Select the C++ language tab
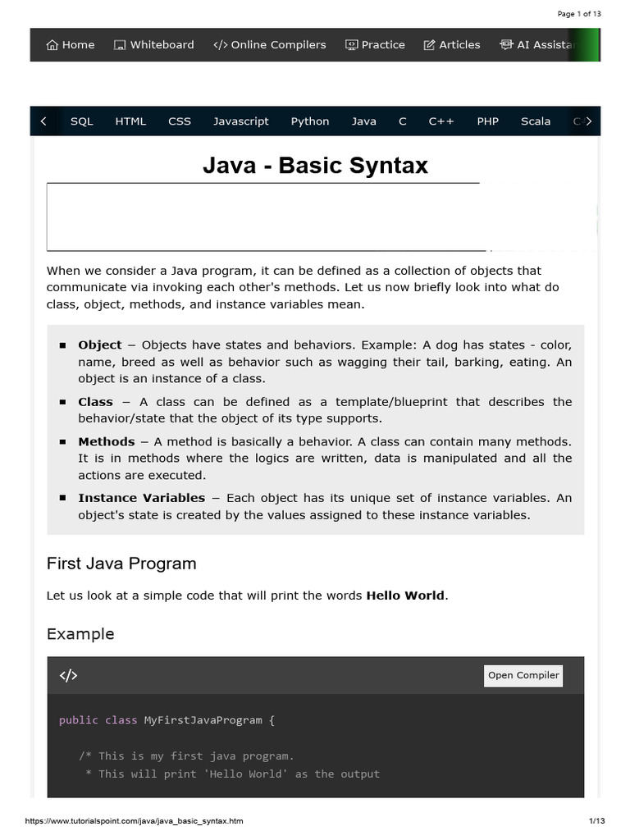Viewport: 630px width, 840px height. (x=441, y=121)
